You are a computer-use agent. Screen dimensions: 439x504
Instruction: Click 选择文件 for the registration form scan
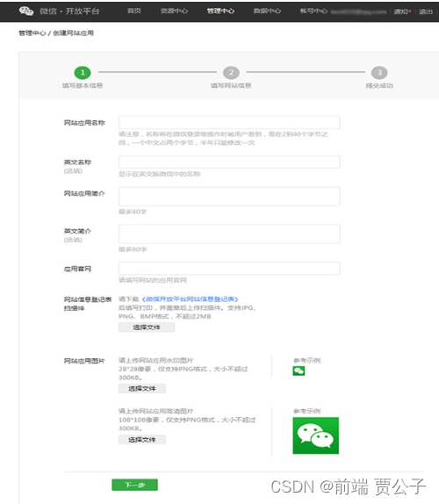147,328
